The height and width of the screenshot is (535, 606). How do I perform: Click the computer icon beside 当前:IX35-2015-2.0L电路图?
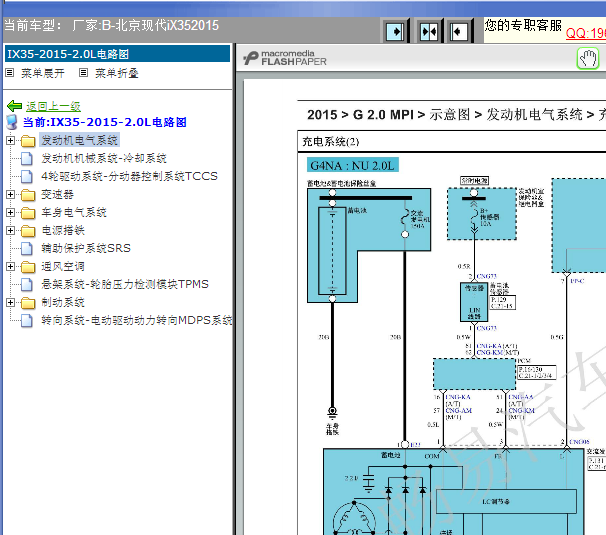click(x=12, y=122)
